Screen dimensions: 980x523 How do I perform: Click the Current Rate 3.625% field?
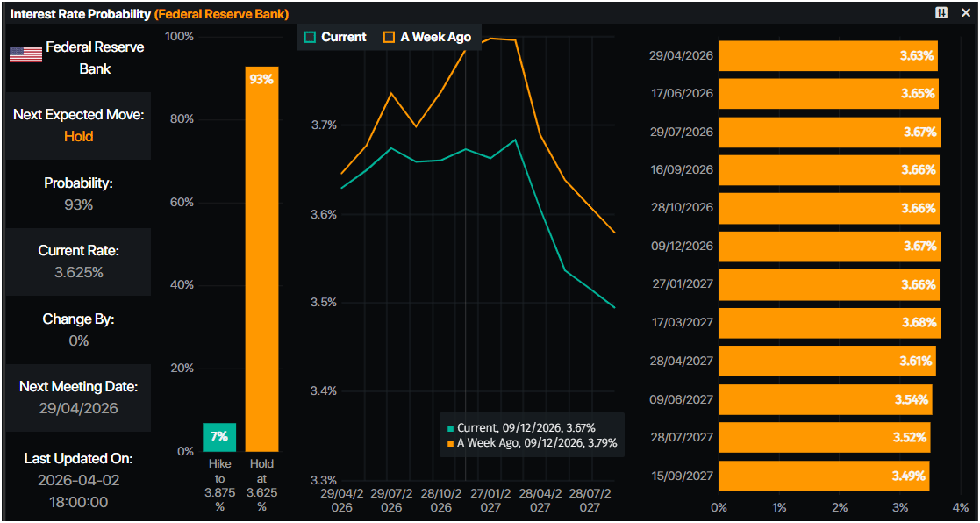78,272
